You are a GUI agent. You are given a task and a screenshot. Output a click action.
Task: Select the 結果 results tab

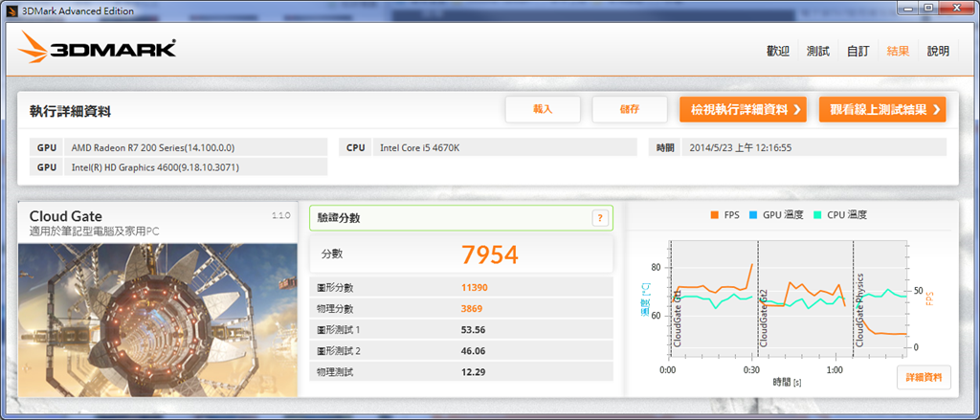click(x=898, y=52)
